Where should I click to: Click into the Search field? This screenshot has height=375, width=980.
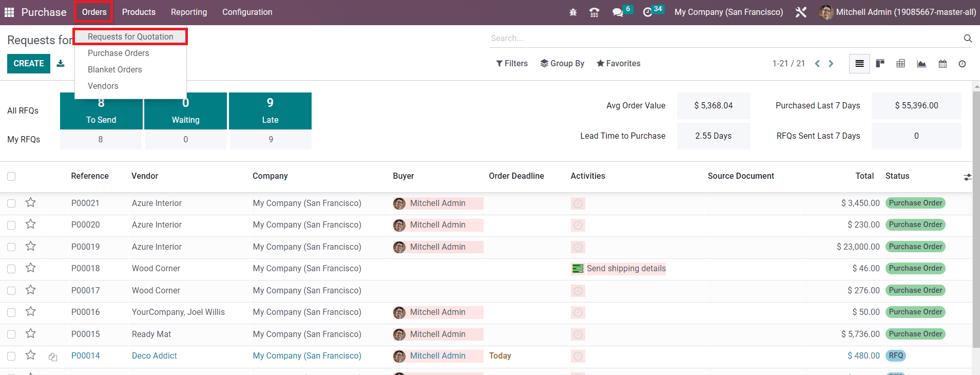click(x=724, y=39)
